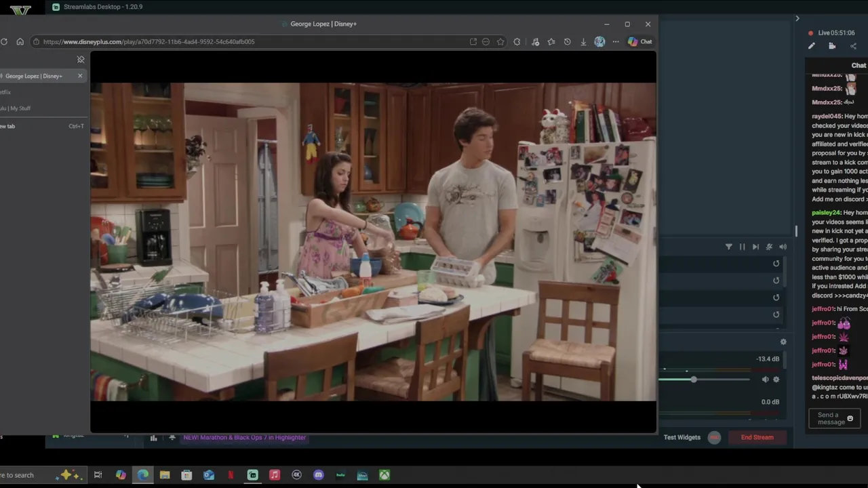Skip the current alert
This screenshot has width=868, height=488.
pyautogui.click(x=755, y=247)
